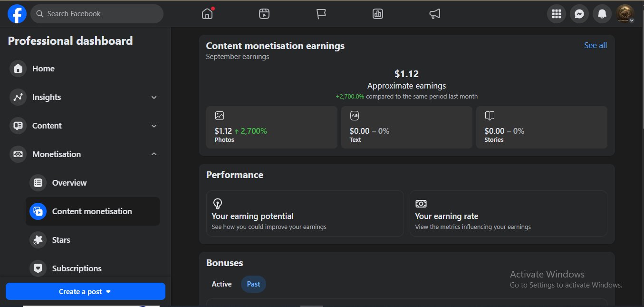Switch to the Active bonuses tab
The height and width of the screenshot is (307, 644).
pyautogui.click(x=222, y=284)
